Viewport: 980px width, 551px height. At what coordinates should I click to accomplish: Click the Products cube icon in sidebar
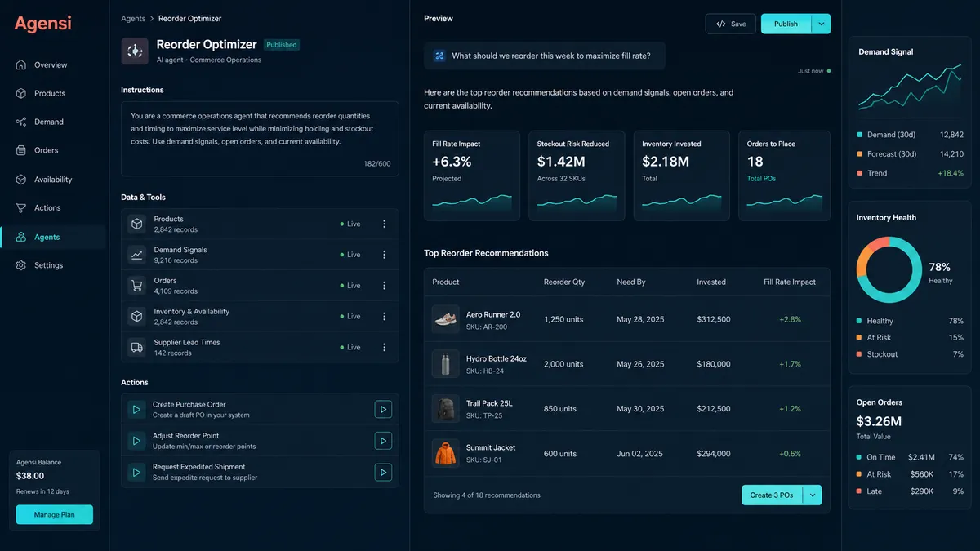point(21,94)
